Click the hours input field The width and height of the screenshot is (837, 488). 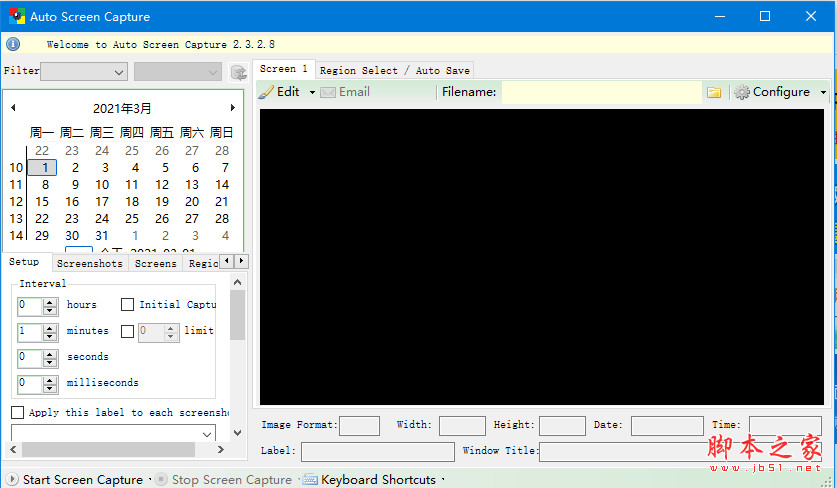[x=30, y=306]
